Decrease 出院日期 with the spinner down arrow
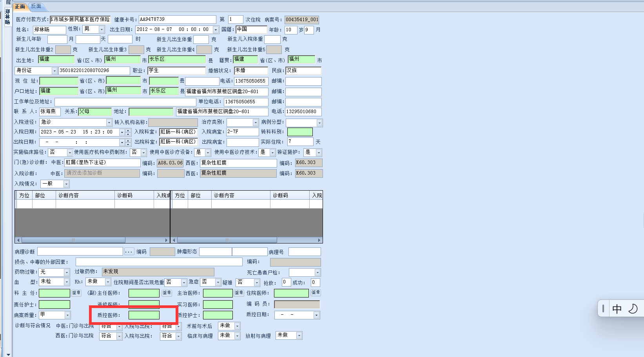This screenshot has height=357, width=644. (x=128, y=144)
